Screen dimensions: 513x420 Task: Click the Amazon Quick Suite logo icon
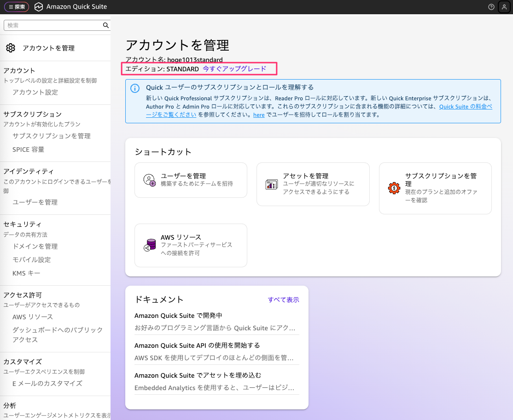click(39, 7)
